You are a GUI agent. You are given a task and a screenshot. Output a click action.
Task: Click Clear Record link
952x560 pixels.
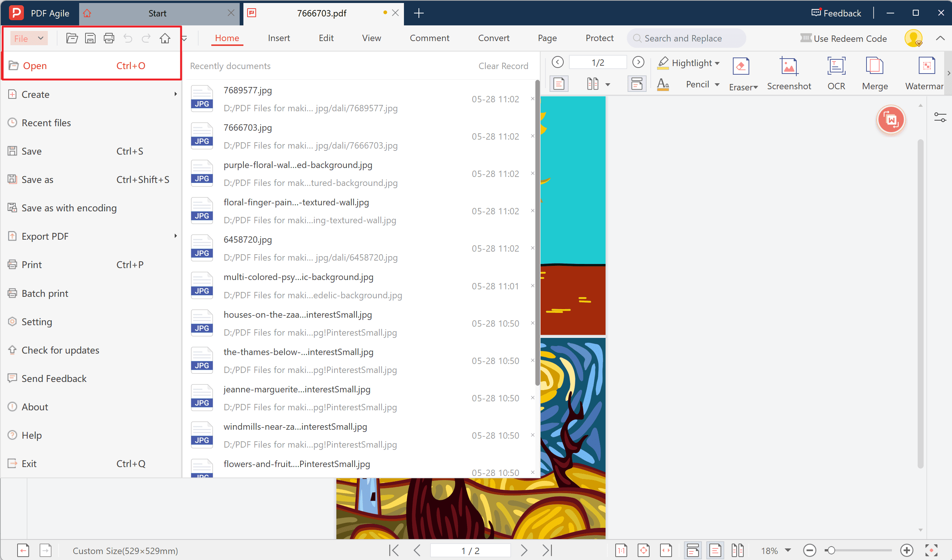point(503,66)
